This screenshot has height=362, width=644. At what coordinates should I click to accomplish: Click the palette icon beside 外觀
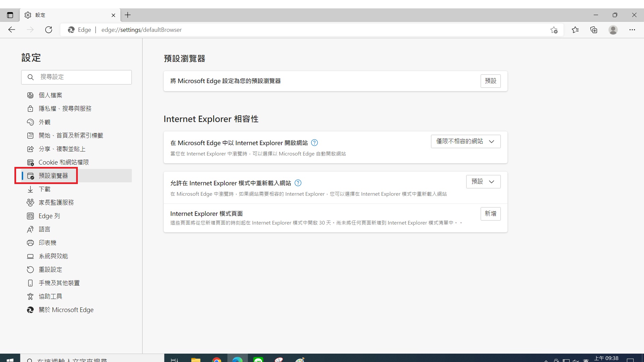point(30,122)
